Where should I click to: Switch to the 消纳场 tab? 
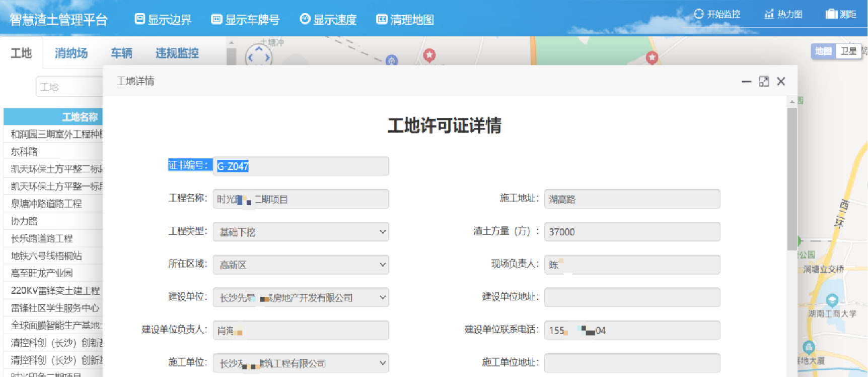tap(71, 53)
